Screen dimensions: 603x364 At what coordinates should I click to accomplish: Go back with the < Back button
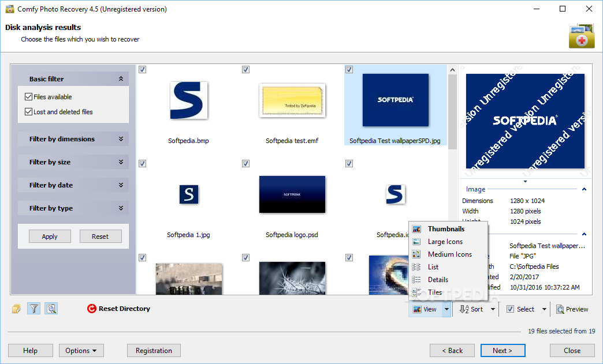(x=452, y=351)
